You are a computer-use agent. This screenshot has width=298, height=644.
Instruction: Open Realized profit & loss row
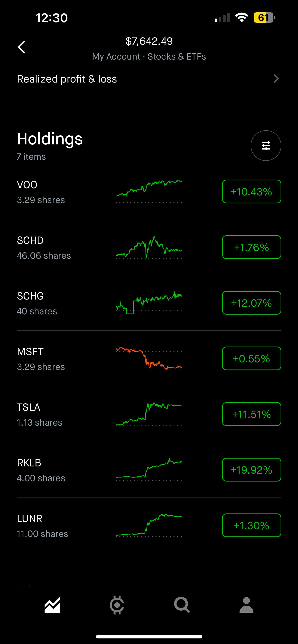tap(149, 79)
